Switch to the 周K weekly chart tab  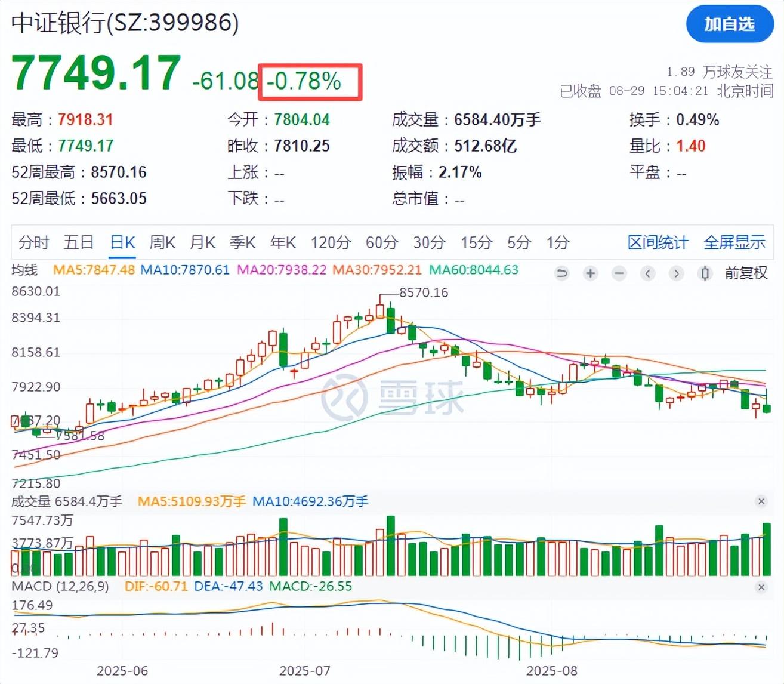162,242
